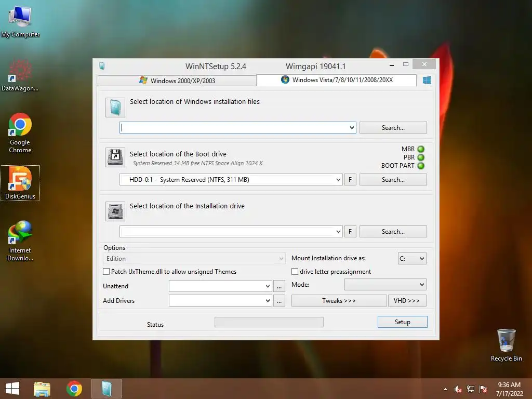Screen dimensions: 532x399
Task: Click the Status progress bar
Action: click(x=269, y=322)
